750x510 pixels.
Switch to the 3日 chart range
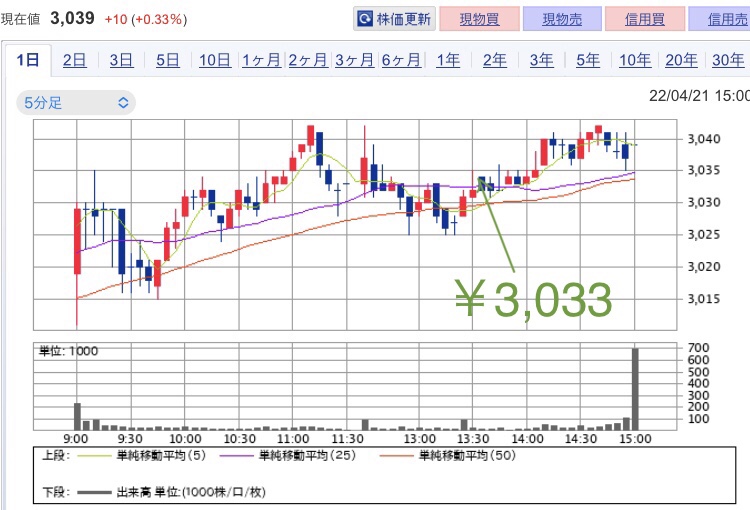click(x=121, y=60)
